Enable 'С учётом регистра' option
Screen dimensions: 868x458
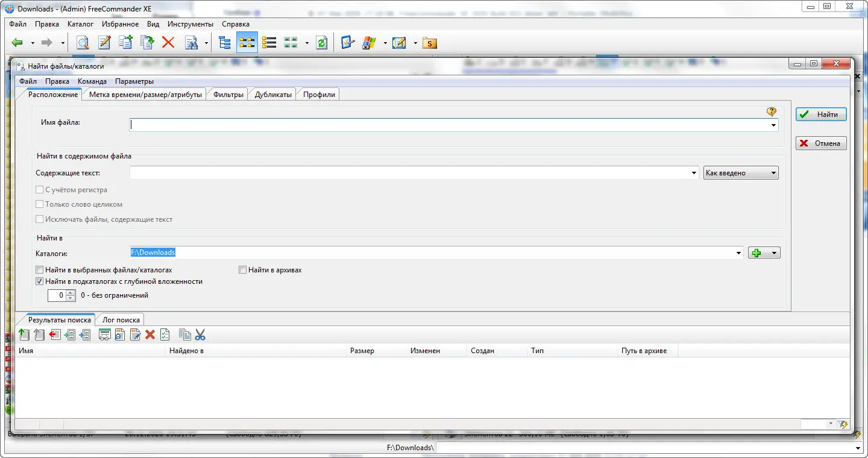39,189
